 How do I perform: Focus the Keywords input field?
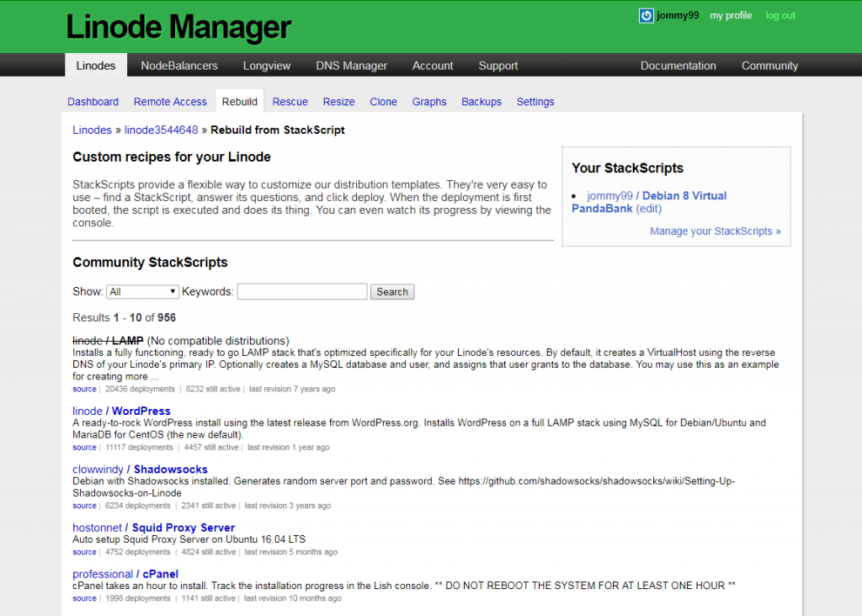point(302,292)
